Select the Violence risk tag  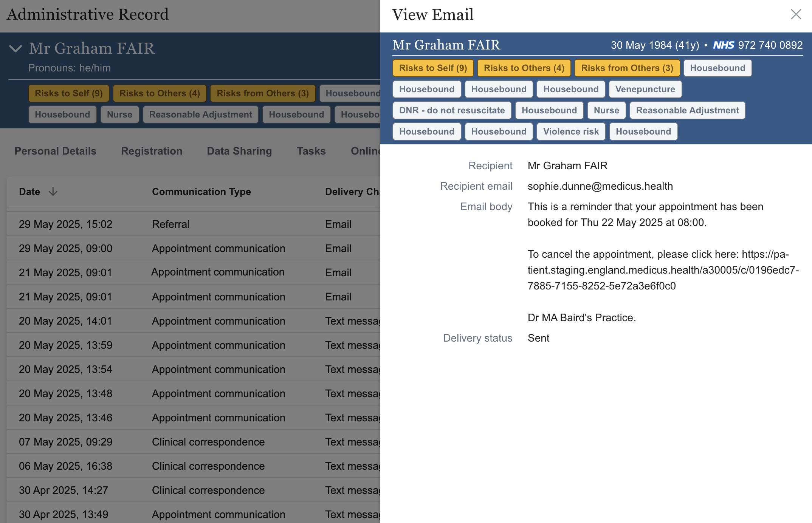click(x=571, y=132)
